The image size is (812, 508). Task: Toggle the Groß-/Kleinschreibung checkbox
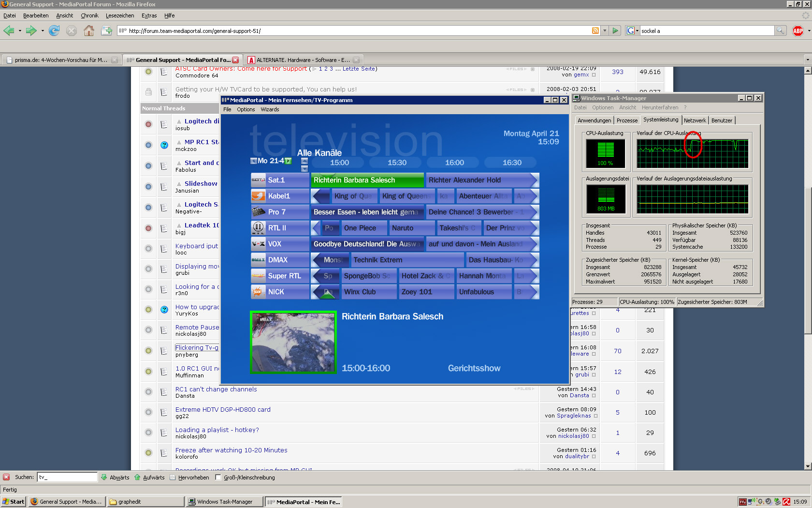tap(218, 478)
